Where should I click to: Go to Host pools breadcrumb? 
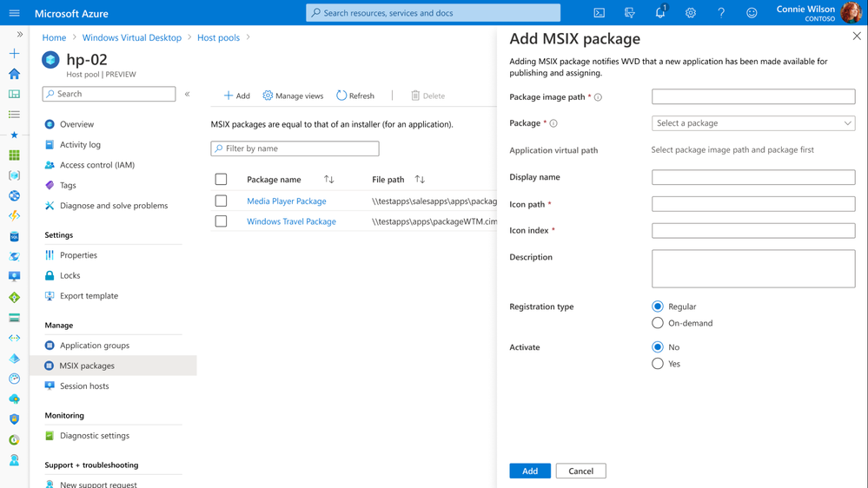coord(219,37)
